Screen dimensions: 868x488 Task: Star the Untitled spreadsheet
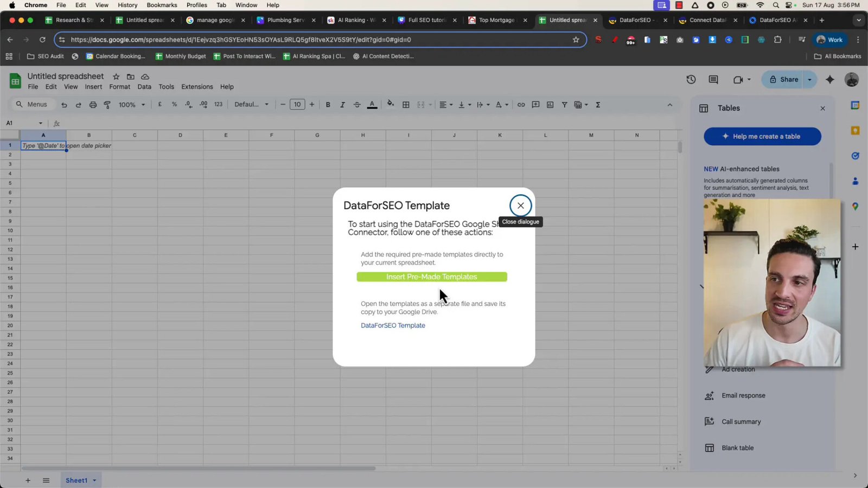tap(116, 77)
